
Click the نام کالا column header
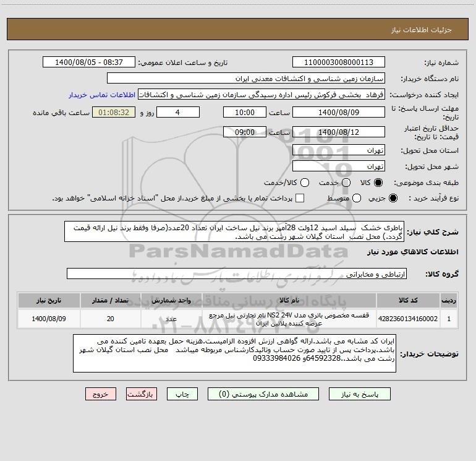tap(289, 300)
